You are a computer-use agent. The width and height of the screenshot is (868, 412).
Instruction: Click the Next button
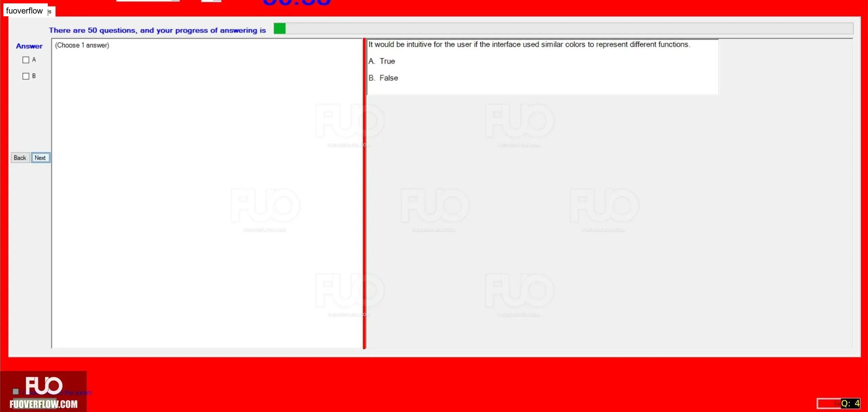coord(41,158)
